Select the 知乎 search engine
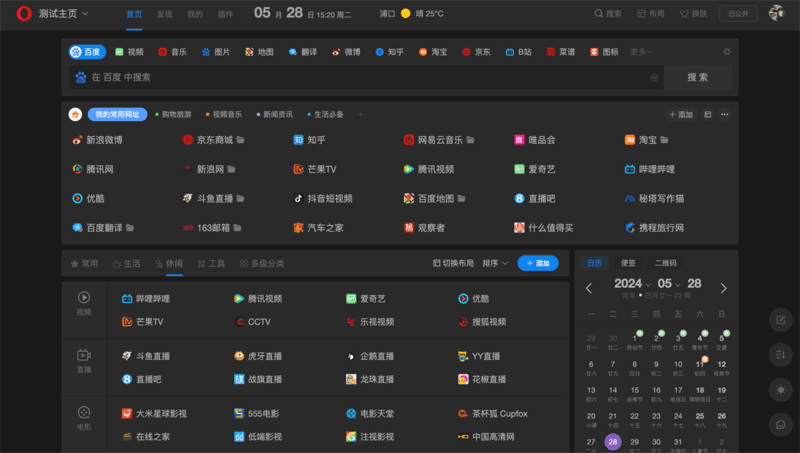Viewport: 800px width, 453px height. coord(389,52)
